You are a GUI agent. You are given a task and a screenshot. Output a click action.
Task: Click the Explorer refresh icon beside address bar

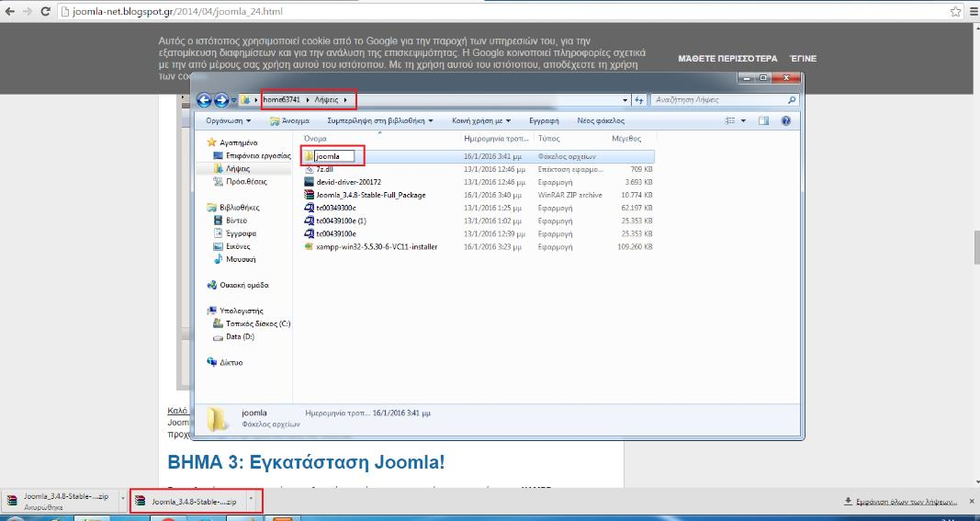[638, 100]
